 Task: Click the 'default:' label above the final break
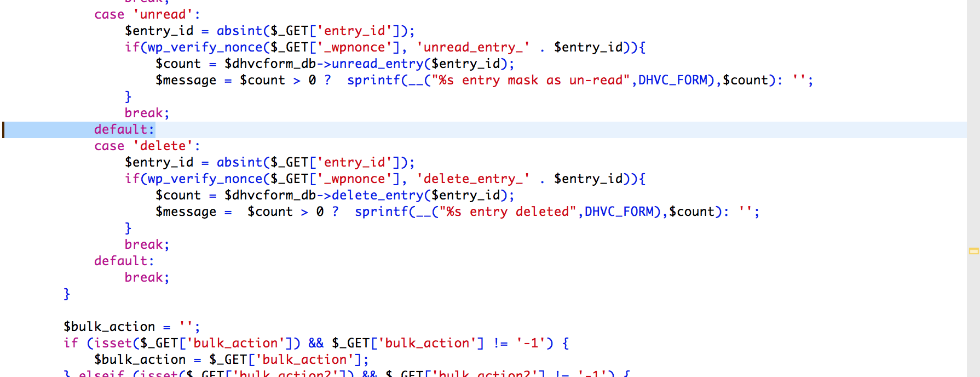pyautogui.click(x=124, y=261)
